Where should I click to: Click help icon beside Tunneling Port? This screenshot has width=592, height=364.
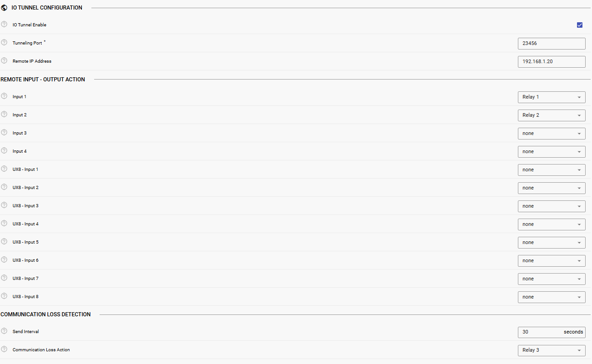(4, 43)
